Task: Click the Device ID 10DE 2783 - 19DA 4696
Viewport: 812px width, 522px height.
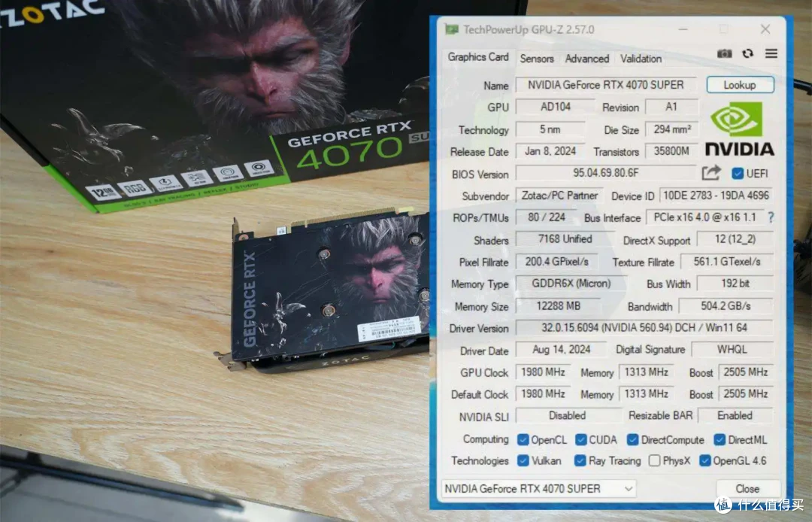Action: pos(717,196)
